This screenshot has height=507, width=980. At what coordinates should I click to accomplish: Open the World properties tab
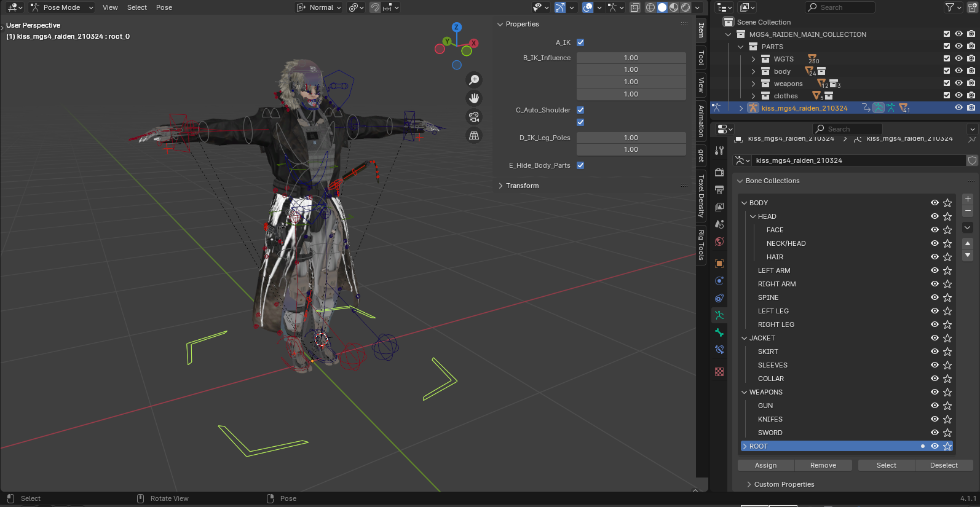tap(719, 242)
